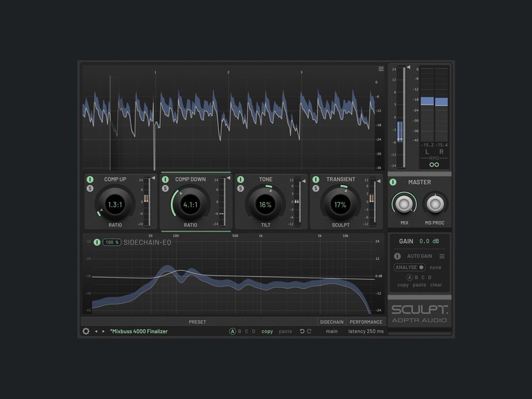The image size is (532, 399).
Task: Select preset slot D in bottom bar
Action: coord(253,331)
